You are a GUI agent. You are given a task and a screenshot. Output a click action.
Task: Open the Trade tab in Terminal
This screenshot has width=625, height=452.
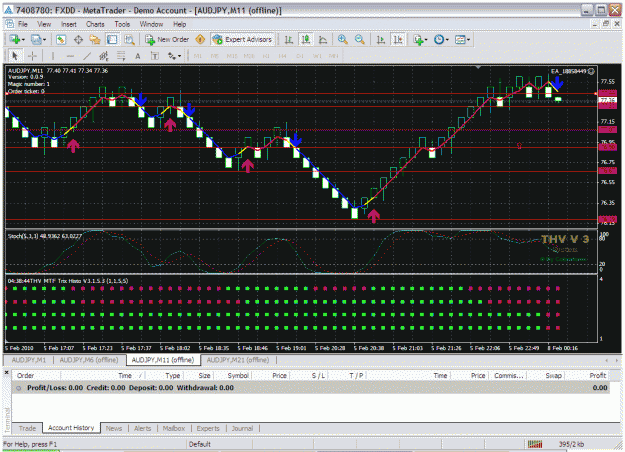pyautogui.click(x=27, y=428)
